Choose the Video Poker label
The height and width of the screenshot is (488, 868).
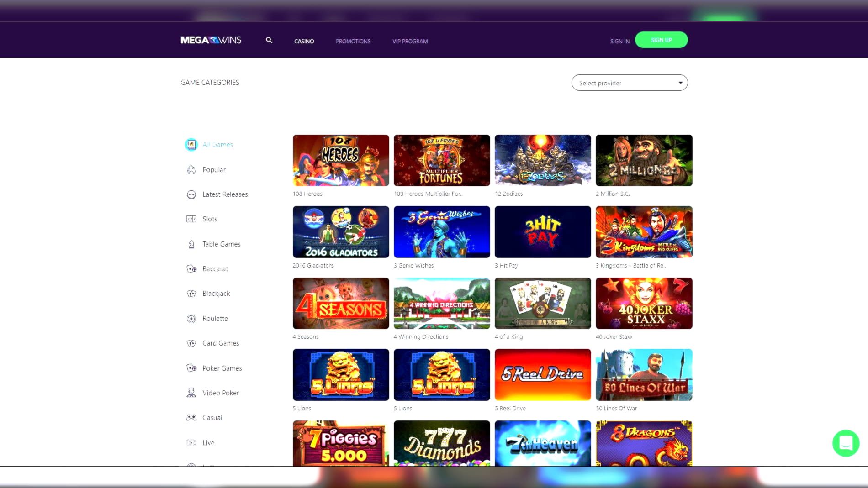point(220,393)
